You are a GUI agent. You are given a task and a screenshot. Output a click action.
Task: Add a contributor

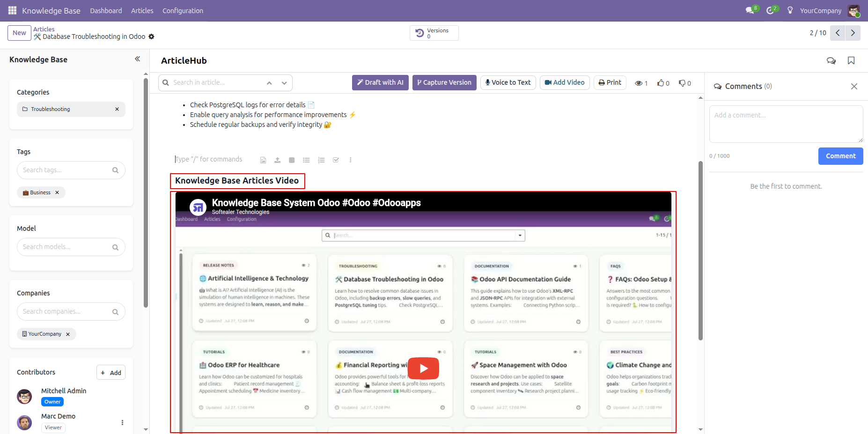111,373
